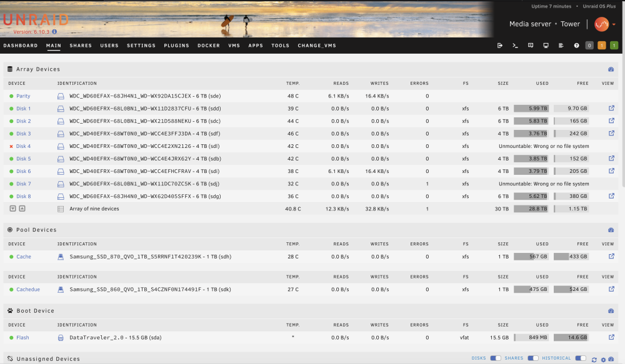Open the Apps tab

point(256,46)
